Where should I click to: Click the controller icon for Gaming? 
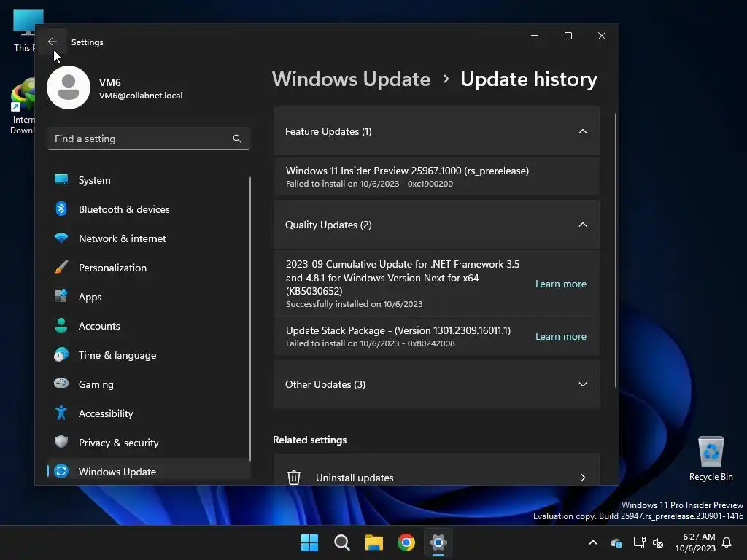tap(61, 384)
